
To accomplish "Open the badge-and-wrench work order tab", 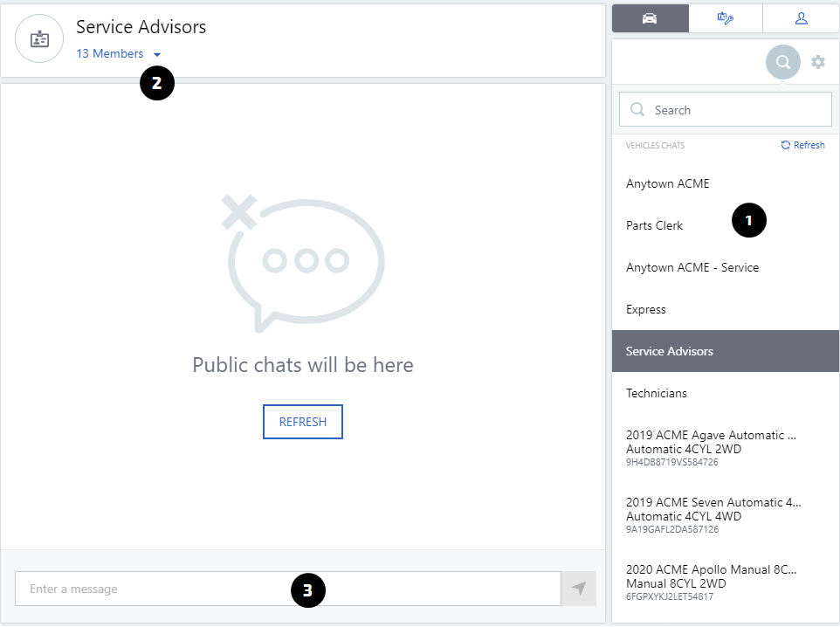I will (x=725, y=18).
